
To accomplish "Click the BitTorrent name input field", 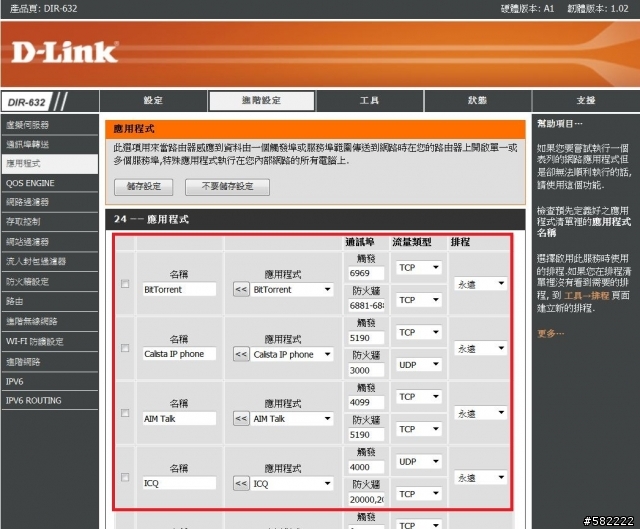I will 179,289.
